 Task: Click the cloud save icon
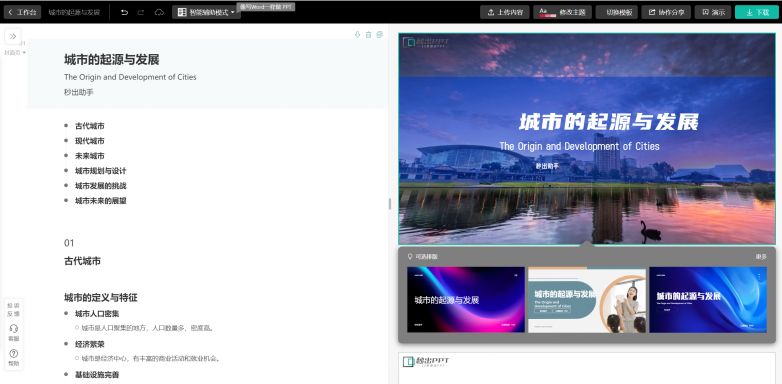159,12
